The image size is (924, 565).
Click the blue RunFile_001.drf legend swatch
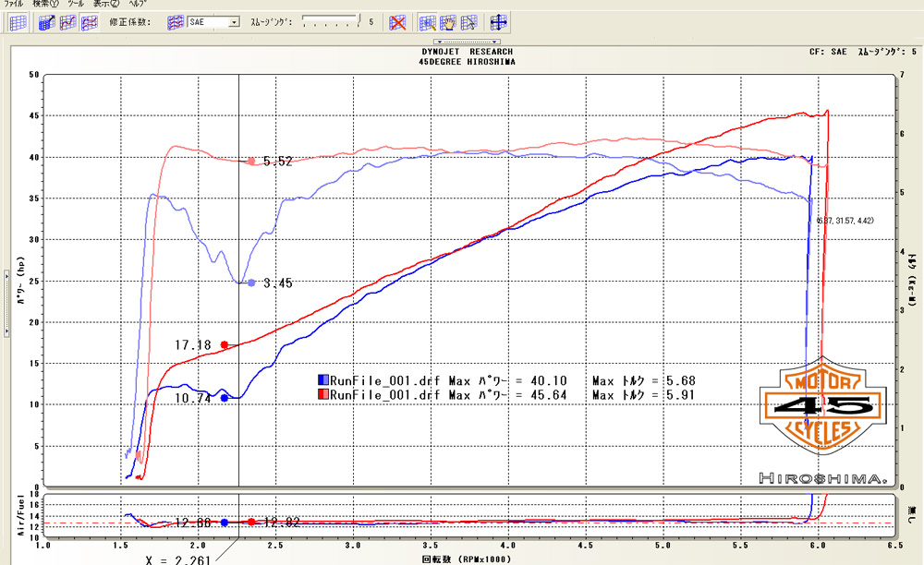click(x=322, y=380)
